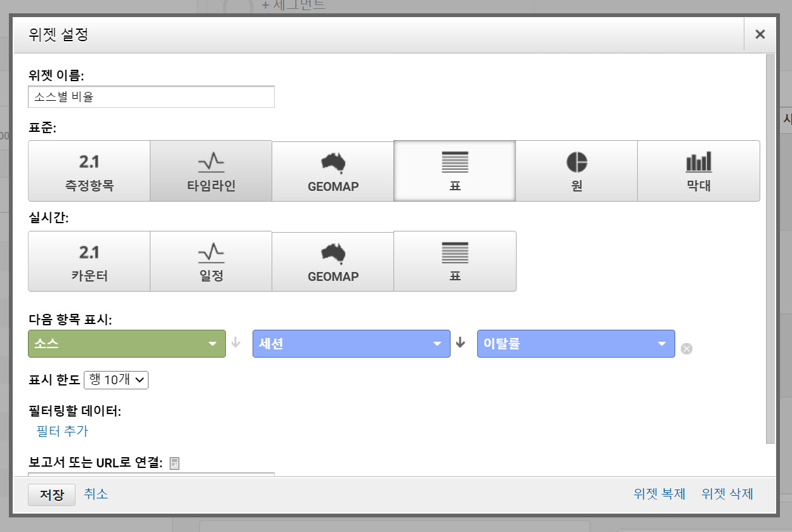Screen dimensions: 792x532
Task: Click sort arrow after 세션 dropdown
Action: 461,343
